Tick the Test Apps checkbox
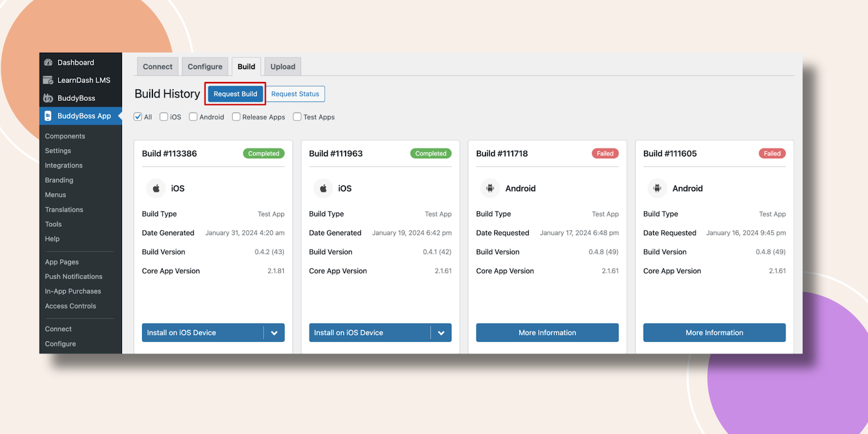This screenshot has width=868, height=434. pos(297,117)
